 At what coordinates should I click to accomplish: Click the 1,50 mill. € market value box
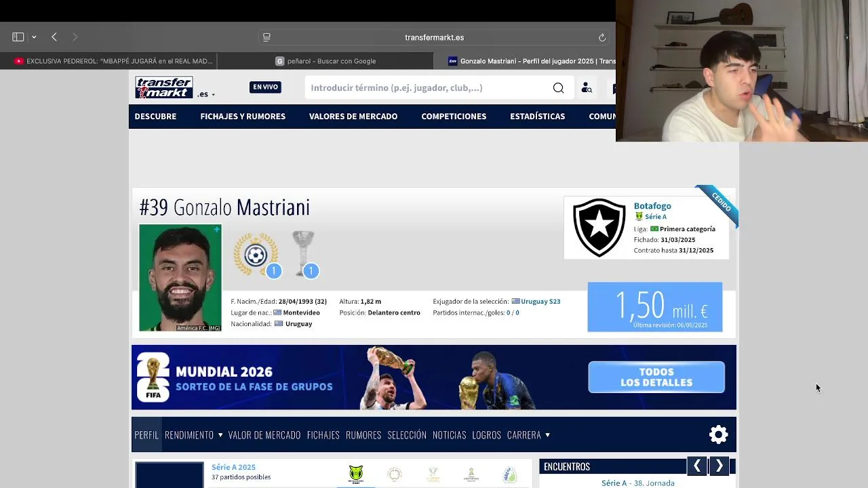[655, 307]
